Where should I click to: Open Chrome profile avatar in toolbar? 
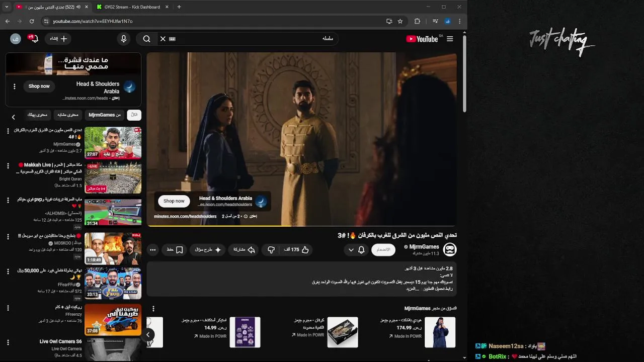click(x=447, y=21)
